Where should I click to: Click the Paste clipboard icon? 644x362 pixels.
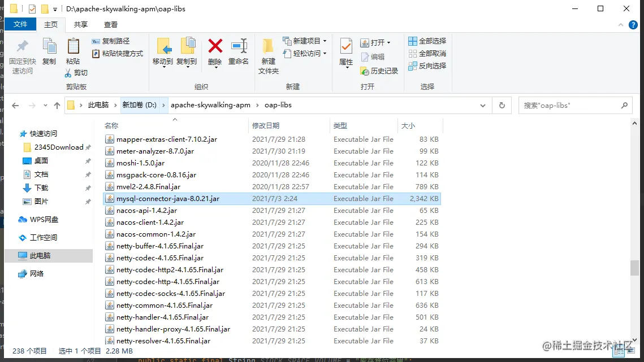click(73, 46)
